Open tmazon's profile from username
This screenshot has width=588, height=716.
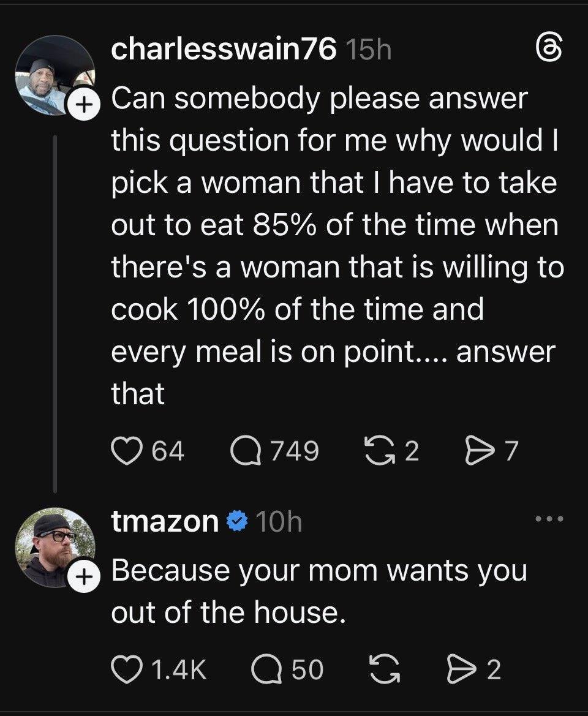coord(165,522)
